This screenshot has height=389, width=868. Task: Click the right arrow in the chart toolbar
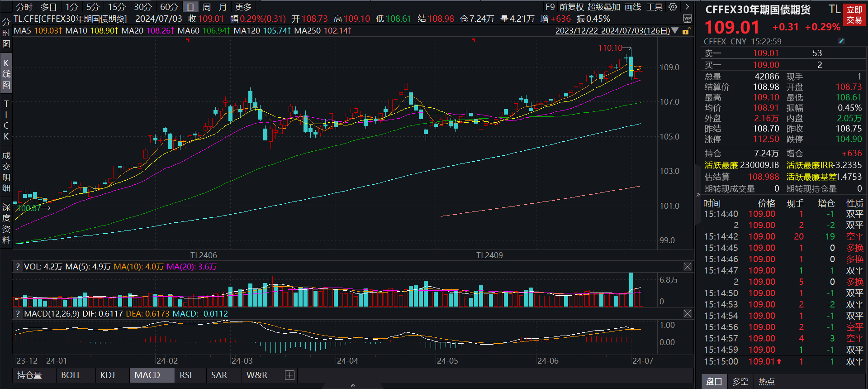(687, 7)
